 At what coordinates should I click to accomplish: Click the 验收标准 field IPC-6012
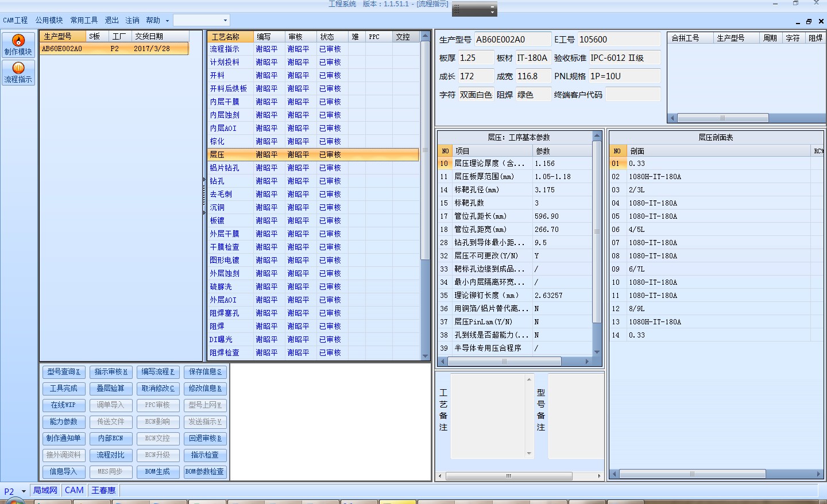624,58
